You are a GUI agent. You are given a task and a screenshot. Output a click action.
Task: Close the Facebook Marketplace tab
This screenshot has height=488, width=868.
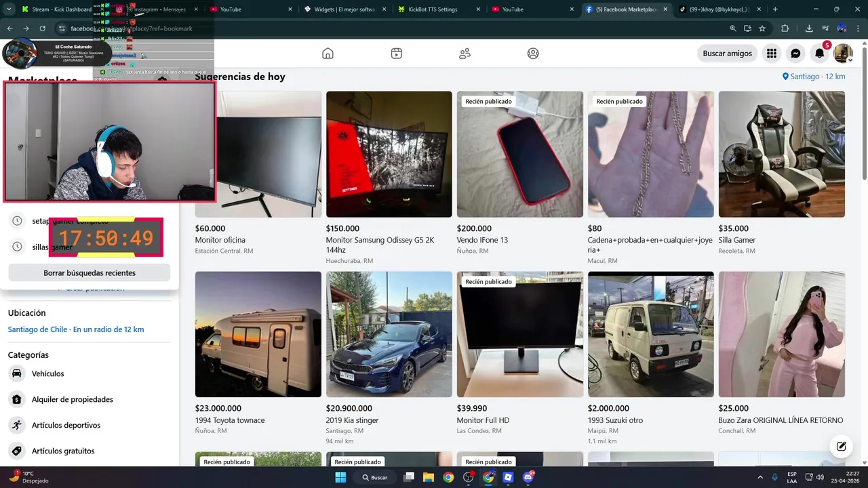click(x=665, y=9)
